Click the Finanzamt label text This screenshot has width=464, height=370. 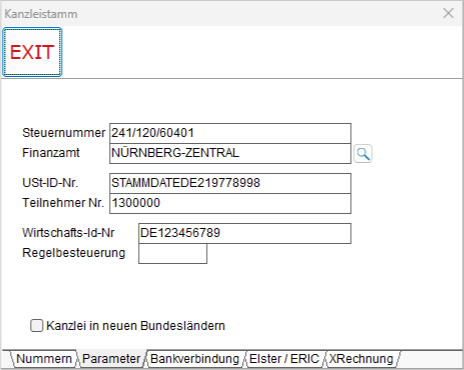click(x=51, y=153)
